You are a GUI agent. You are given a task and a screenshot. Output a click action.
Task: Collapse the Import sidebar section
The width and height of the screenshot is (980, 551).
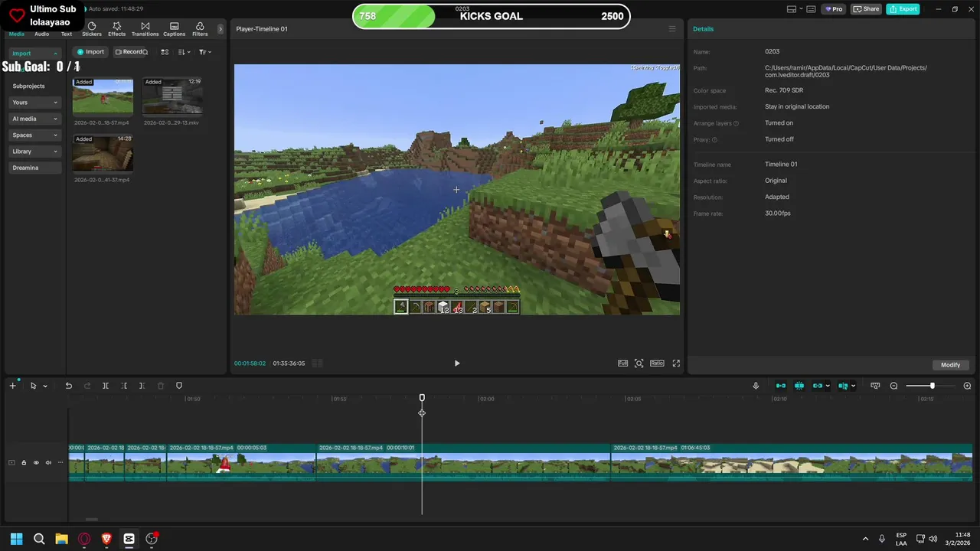coord(34,54)
